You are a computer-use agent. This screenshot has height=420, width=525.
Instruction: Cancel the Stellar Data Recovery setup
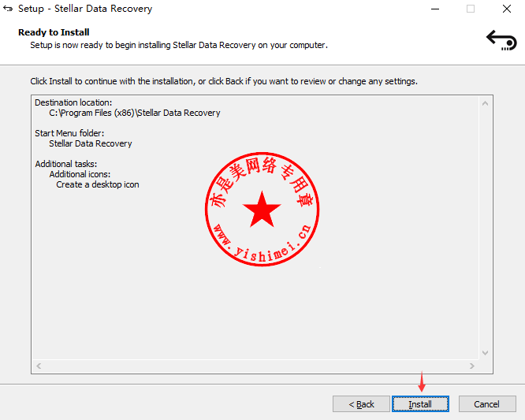(487, 404)
